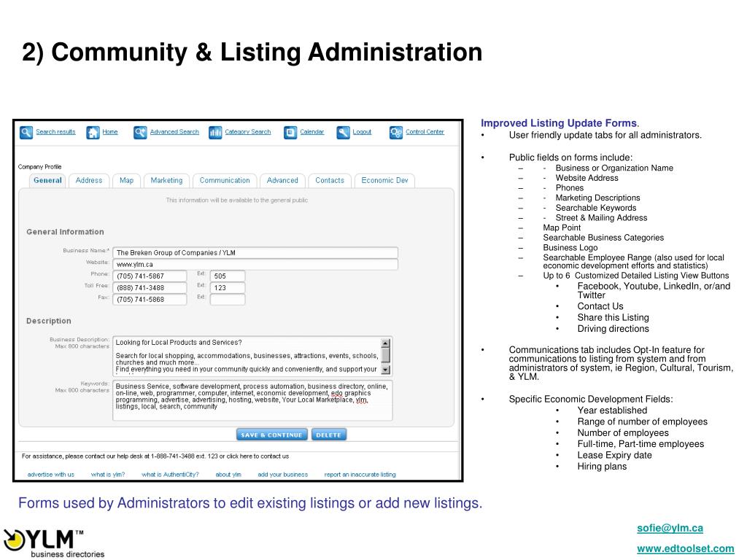
Task: Click the Calendar icon
Action: 290,132
